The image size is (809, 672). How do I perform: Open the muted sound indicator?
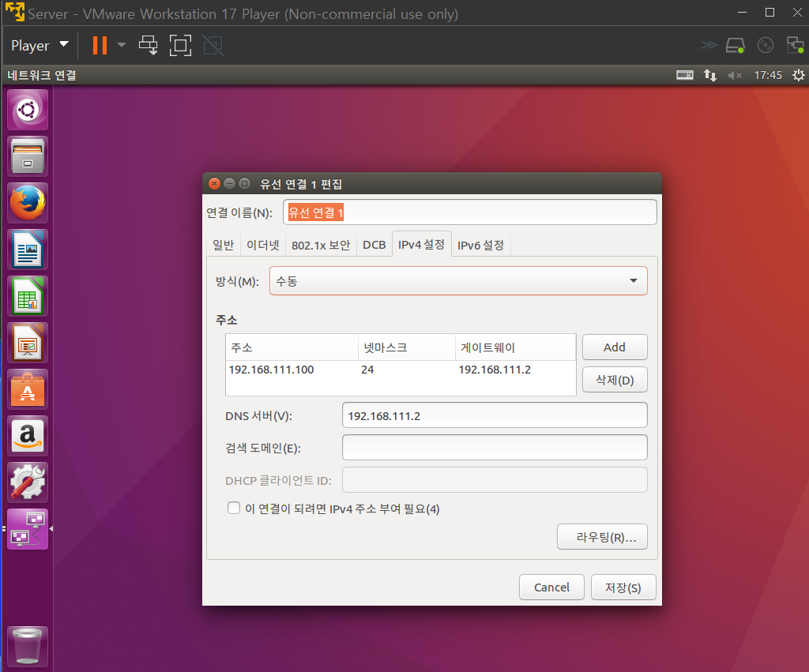click(x=735, y=75)
